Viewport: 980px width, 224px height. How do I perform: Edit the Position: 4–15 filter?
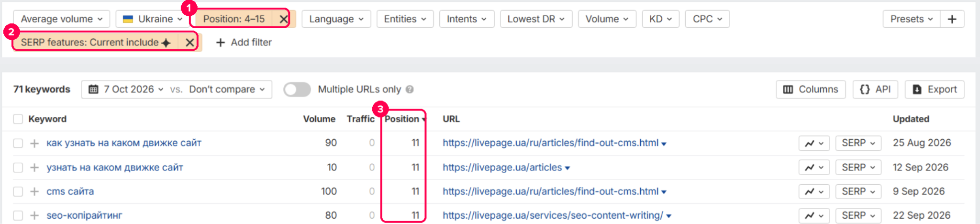tap(234, 19)
